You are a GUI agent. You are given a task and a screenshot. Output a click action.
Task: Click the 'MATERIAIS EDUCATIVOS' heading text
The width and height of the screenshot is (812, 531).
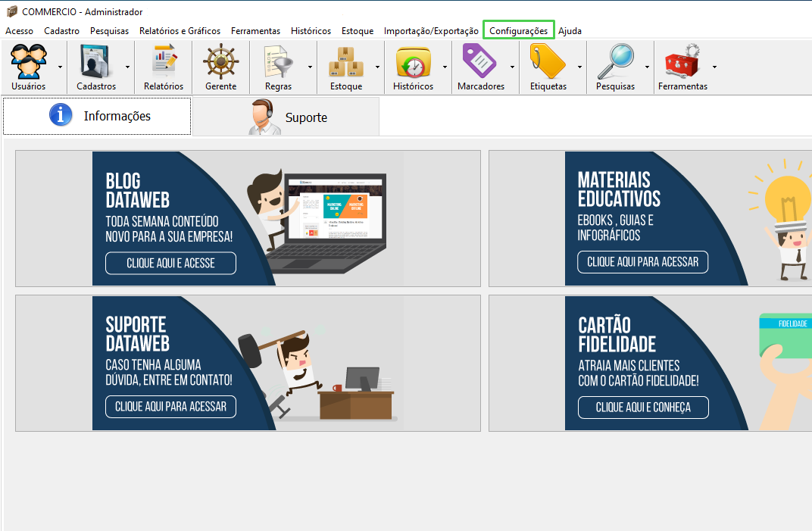[x=620, y=189]
